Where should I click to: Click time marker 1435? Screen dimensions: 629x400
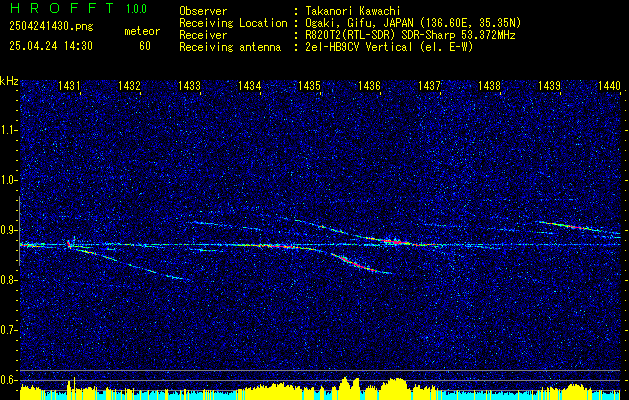(x=309, y=85)
